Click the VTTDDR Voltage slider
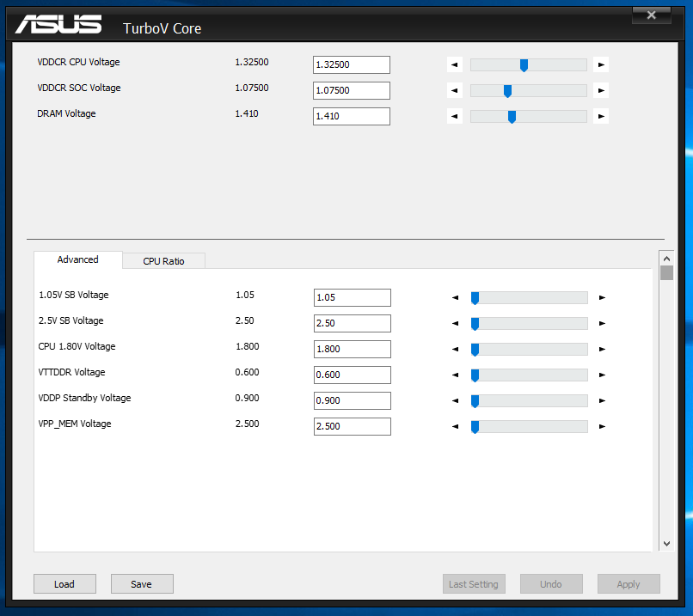The width and height of the screenshot is (693, 616). pos(530,375)
